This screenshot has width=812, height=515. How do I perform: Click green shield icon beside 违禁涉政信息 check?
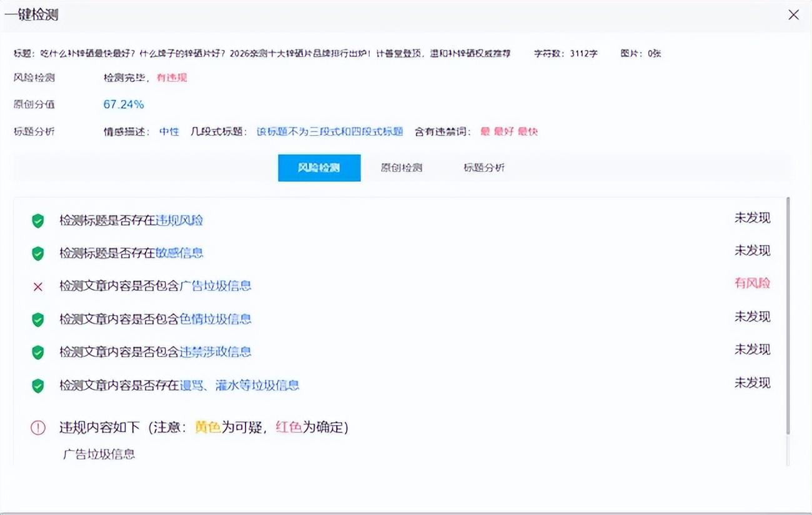[38, 352]
